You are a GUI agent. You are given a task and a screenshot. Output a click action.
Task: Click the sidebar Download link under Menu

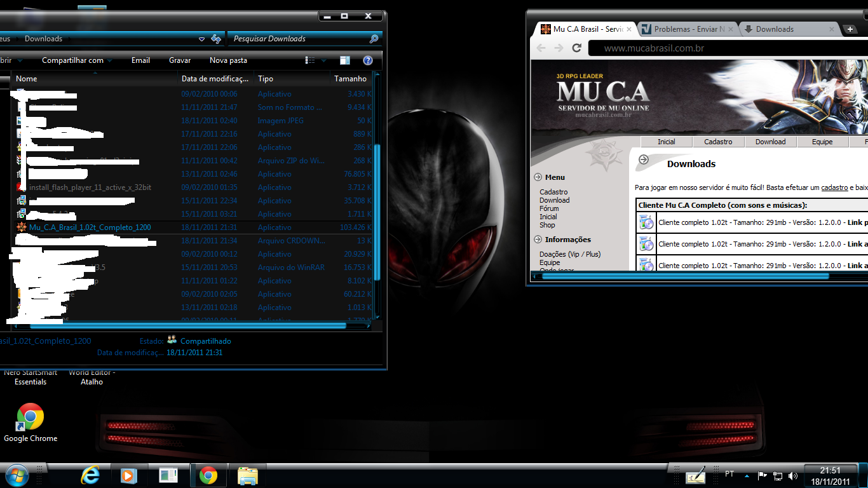tap(555, 200)
